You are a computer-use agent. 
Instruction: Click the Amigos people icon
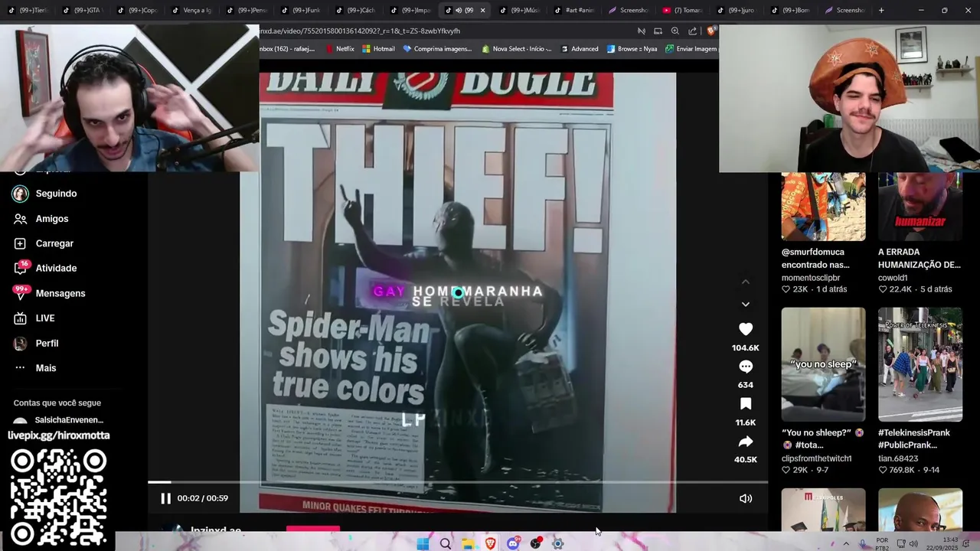[21, 219]
